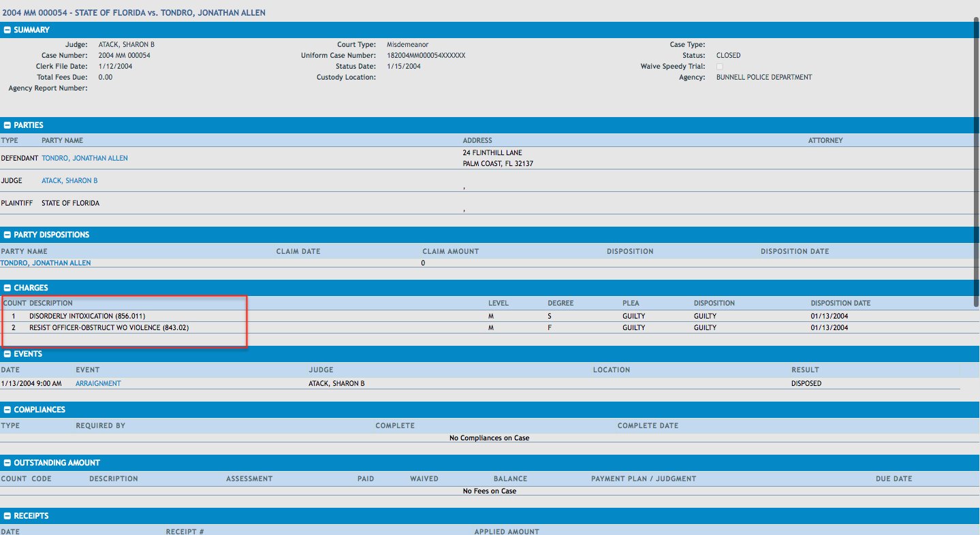Image resolution: width=980 pixels, height=535 pixels.
Task: Click the summary Judge value ATACK, SHARON B
Action: (x=127, y=44)
